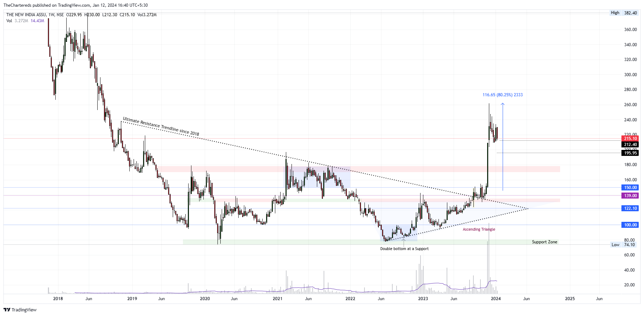
Task: Click the TradingView logo at the bottom
Action: tap(20, 310)
